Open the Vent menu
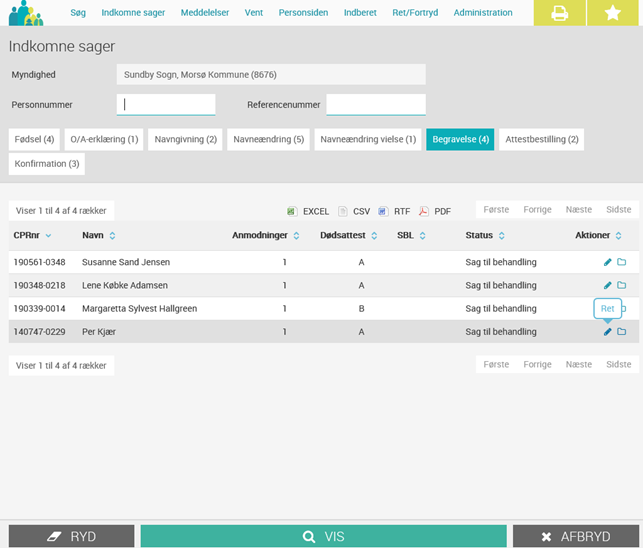 coord(254,13)
